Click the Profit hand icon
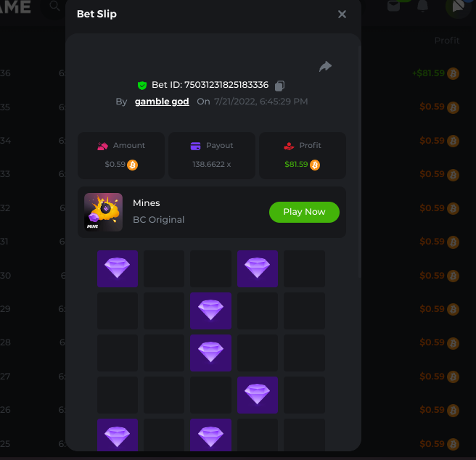Screen dimensions: 476x460 coord(289,146)
